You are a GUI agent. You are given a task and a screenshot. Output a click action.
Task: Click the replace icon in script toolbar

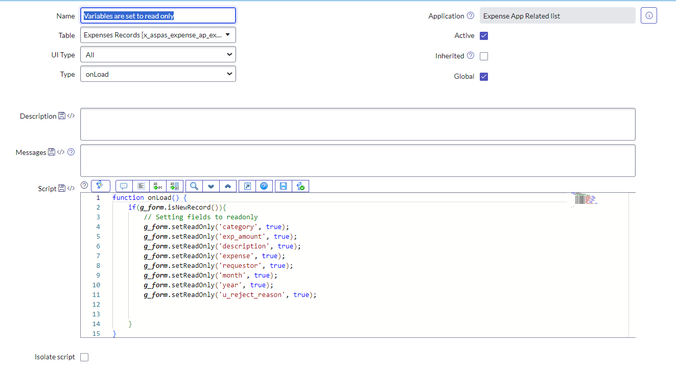[x=158, y=186]
